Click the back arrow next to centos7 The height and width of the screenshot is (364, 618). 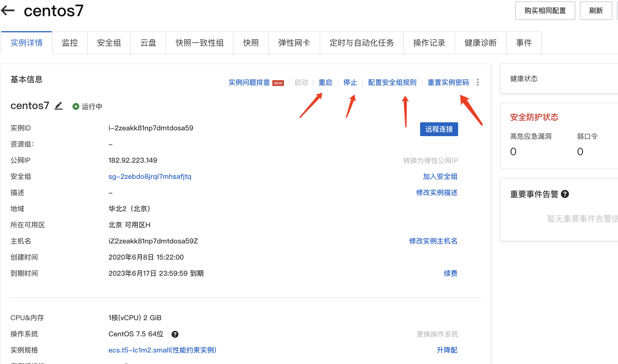8,11
